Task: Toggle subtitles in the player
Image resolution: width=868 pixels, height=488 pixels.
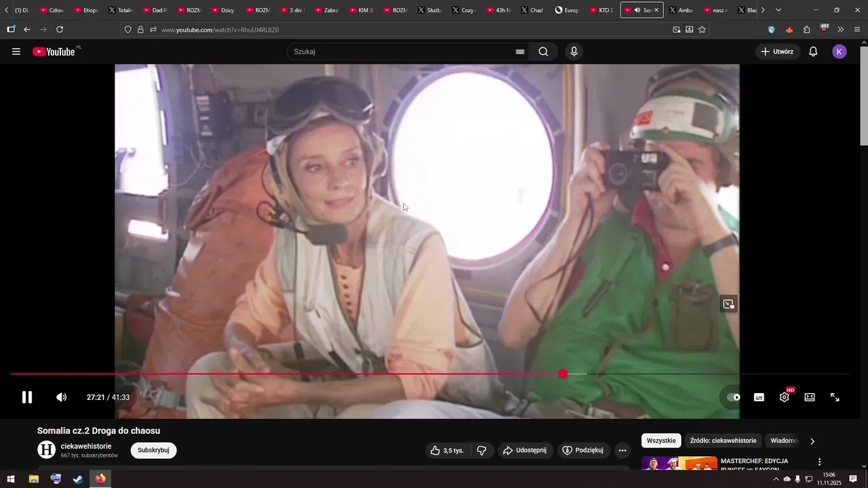Action: point(759,397)
